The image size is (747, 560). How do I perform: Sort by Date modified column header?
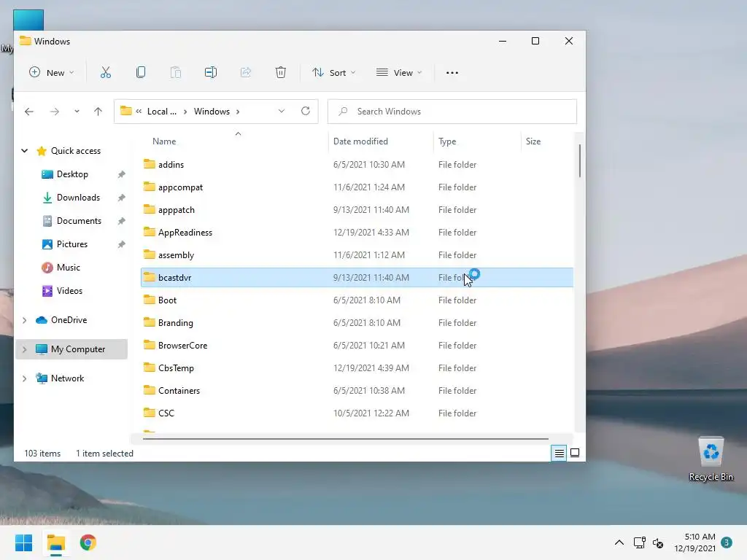[x=360, y=141]
